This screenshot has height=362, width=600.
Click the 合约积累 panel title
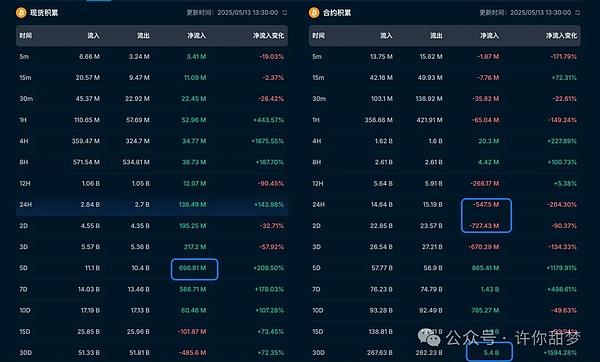point(337,13)
